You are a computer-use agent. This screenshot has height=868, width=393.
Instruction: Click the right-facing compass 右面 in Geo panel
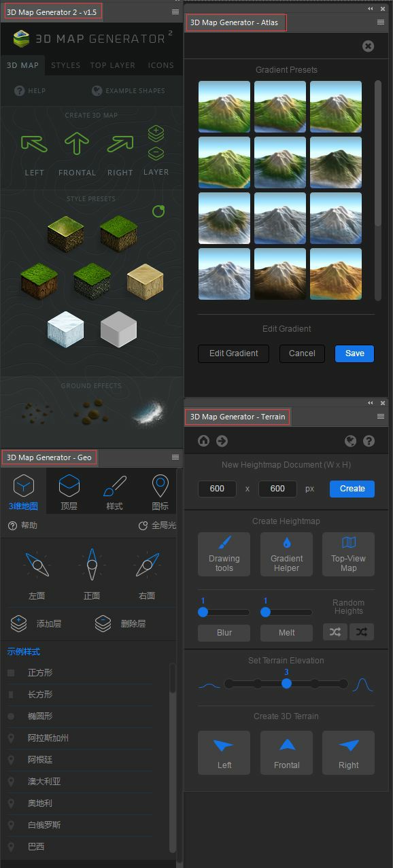pos(147,564)
